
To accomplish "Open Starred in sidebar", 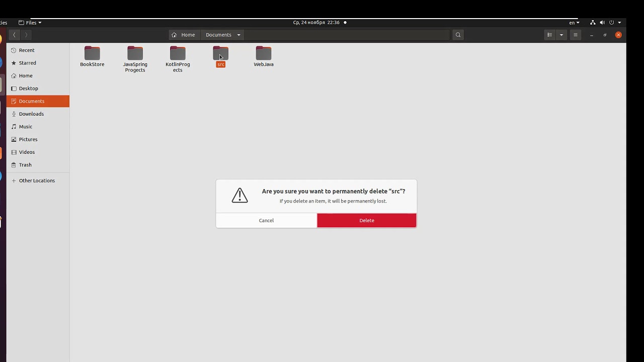I will pos(38,63).
